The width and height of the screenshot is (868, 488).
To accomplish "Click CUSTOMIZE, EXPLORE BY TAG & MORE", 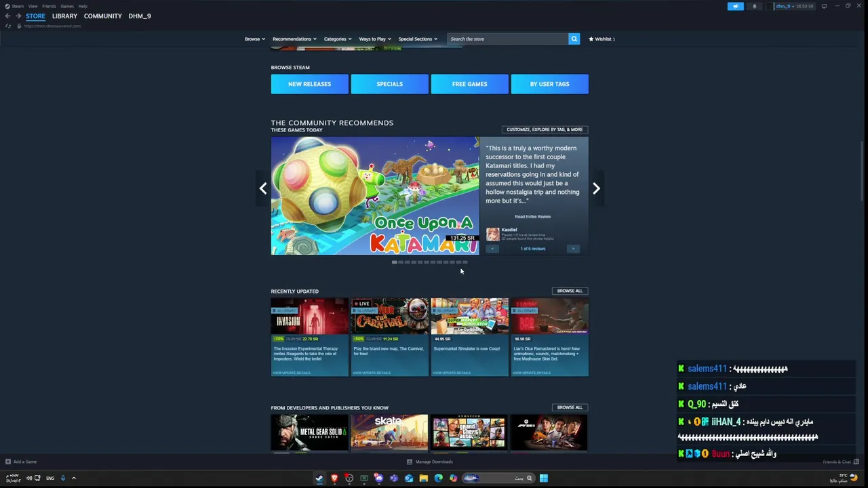I will pyautogui.click(x=545, y=129).
